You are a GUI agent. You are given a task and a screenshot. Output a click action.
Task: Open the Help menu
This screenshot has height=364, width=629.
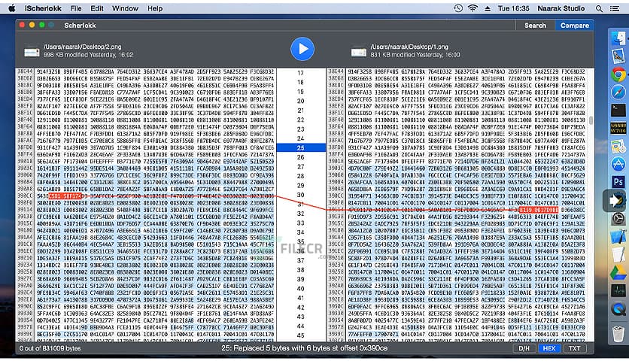(155, 8)
